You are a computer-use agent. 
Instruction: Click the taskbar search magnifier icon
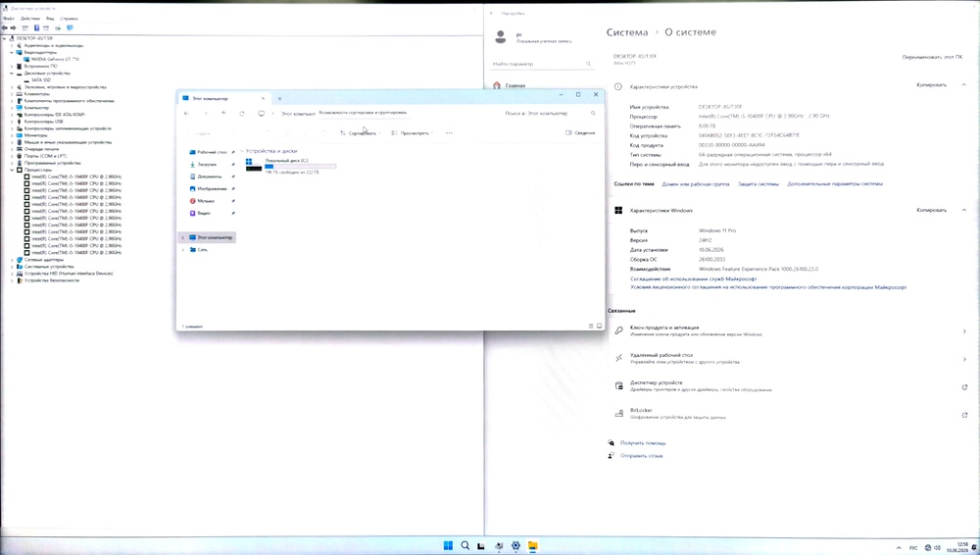click(465, 545)
